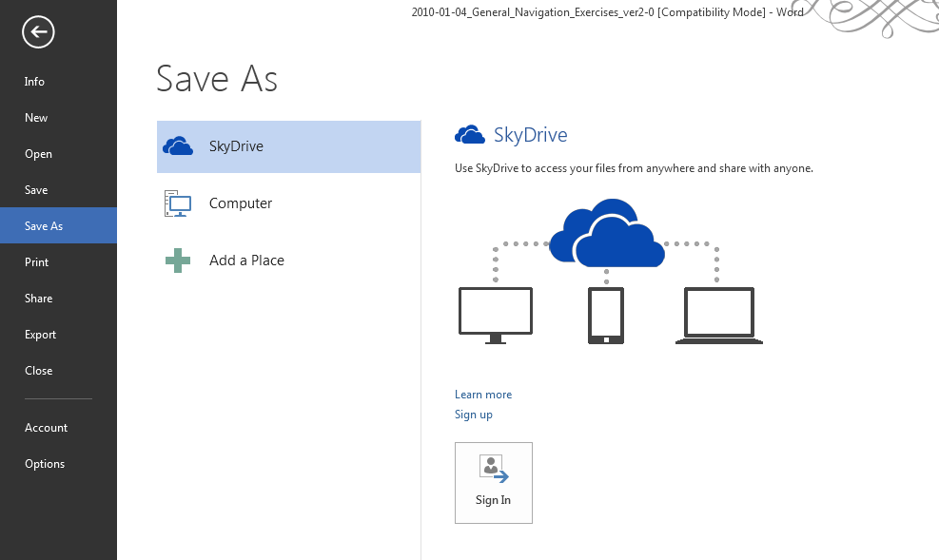Select SkyDrive as the save location
939x560 pixels.
click(288, 146)
